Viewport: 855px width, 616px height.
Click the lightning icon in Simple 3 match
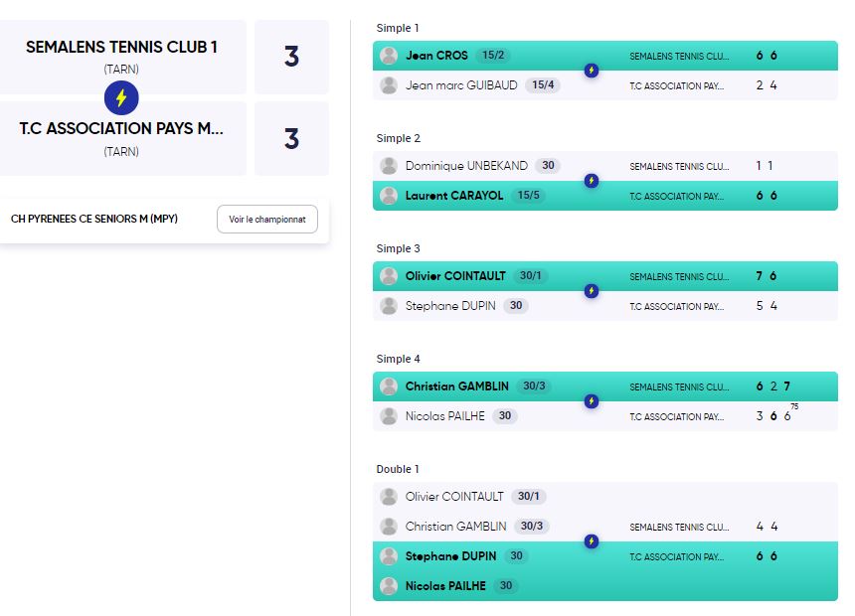pos(592,291)
